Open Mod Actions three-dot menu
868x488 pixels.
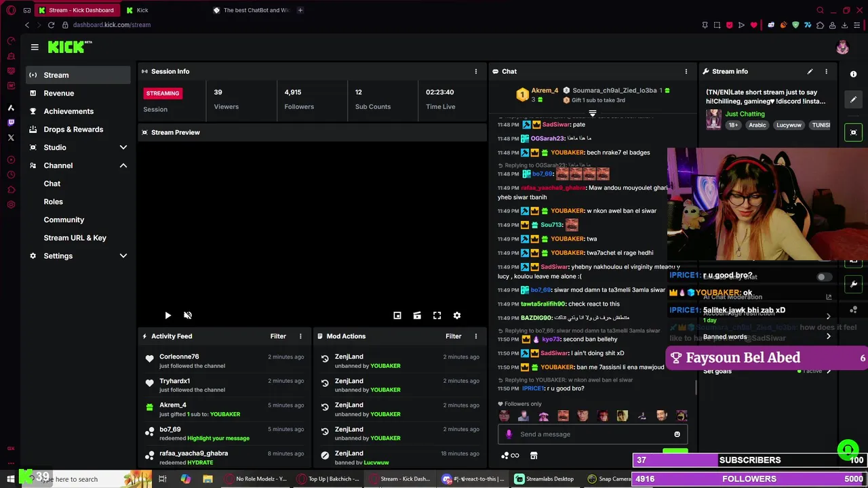[x=475, y=336]
